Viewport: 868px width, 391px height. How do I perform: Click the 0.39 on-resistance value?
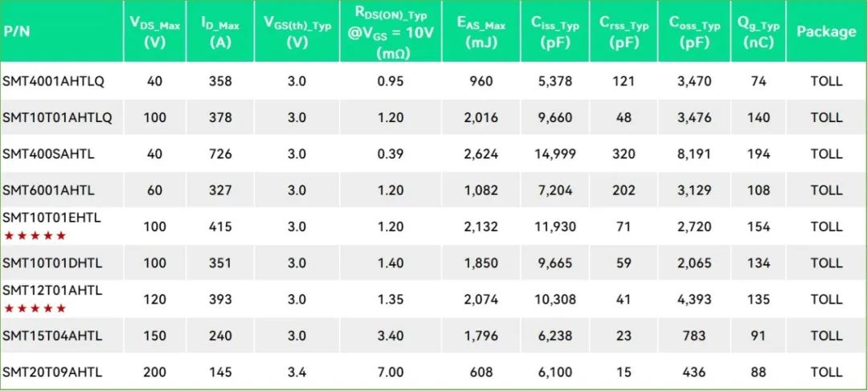[391, 153]
